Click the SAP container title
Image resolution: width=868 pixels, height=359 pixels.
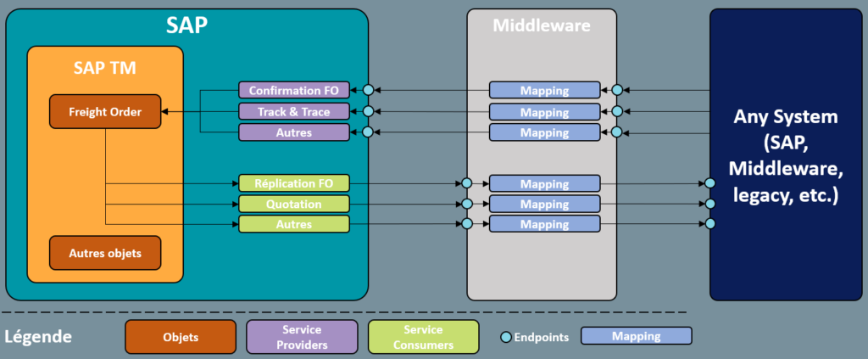tap(187, 25)
